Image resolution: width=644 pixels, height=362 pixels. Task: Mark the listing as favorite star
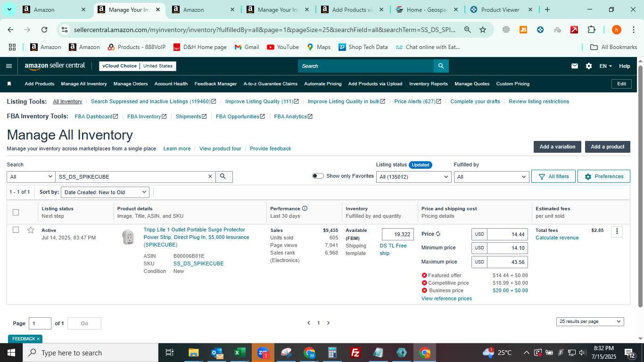pyautogui.click(x=31, y=230)
